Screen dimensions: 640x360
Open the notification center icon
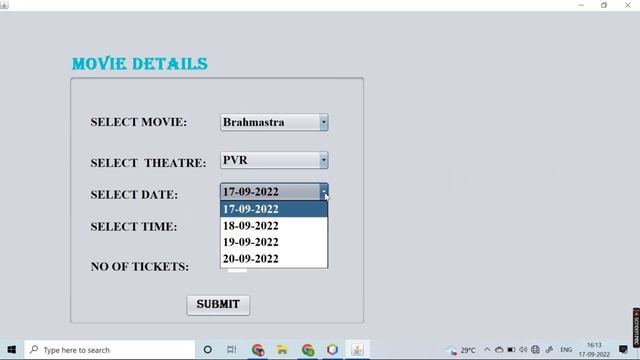[x=623, y=350]
